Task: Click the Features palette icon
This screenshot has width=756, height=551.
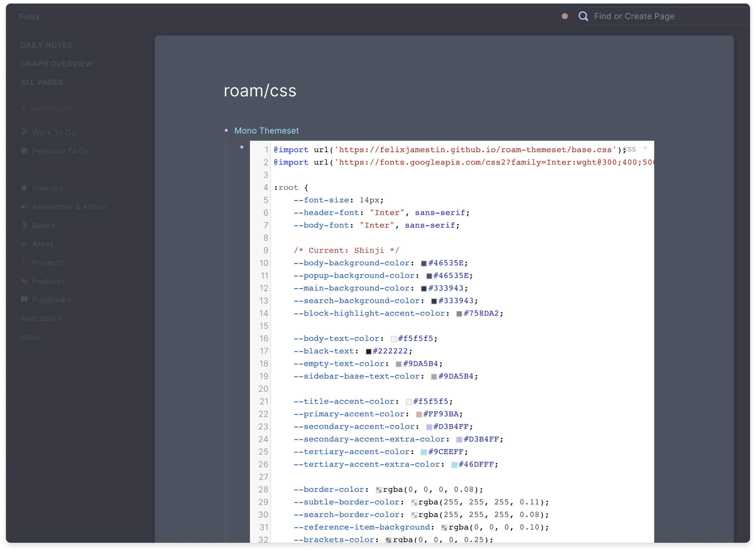Action: pos(24,281)
